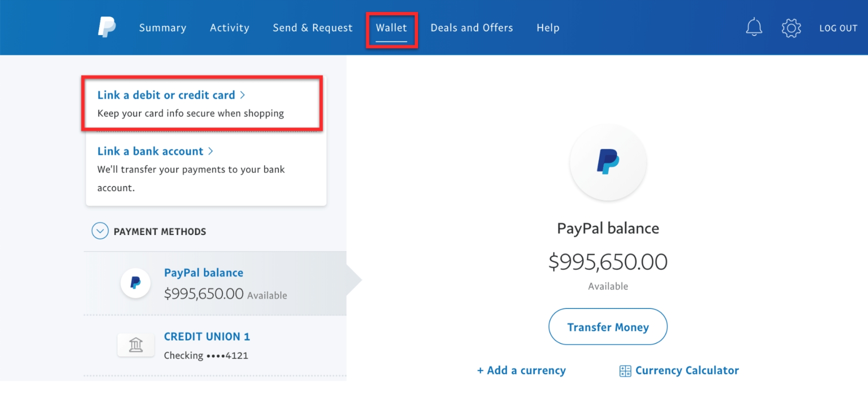Click chevron next to Link a bank account
Viewport: 868px width, 396px height.
[x=210, y=151]
